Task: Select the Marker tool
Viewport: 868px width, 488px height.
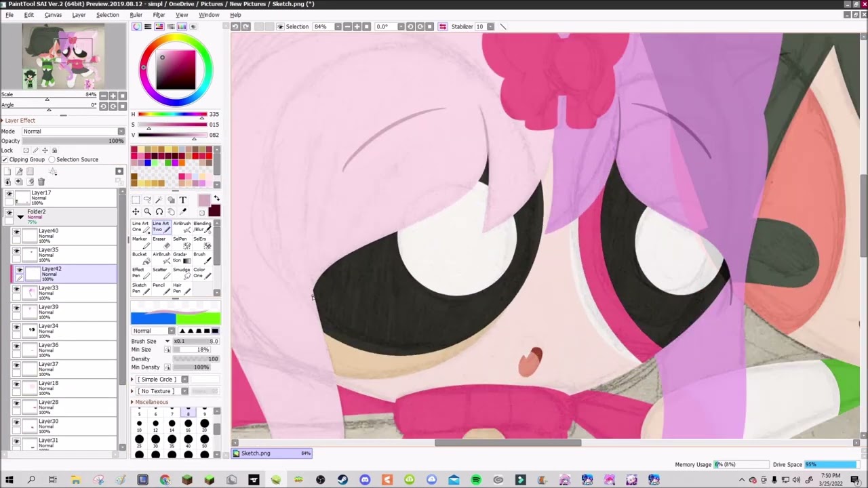Action: (140, 242)
